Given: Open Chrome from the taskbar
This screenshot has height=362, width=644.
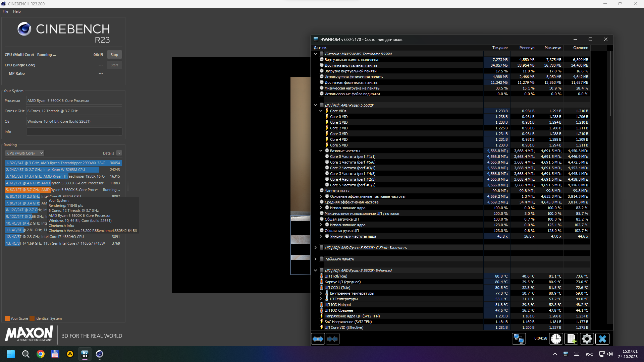Looking at the screenshot, I should (41, 354).
